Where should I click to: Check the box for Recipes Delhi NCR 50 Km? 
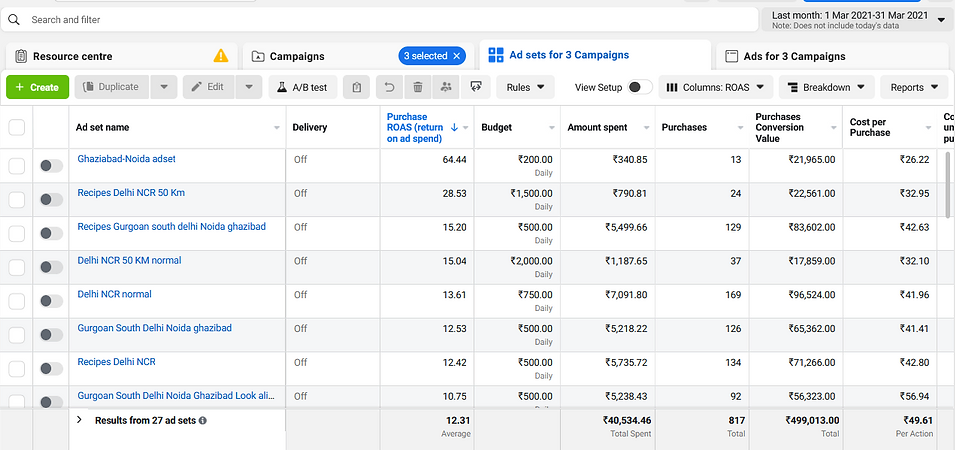pos(17,200)
